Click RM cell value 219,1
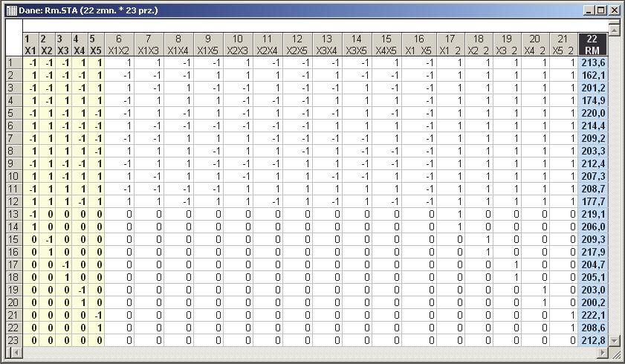625x364 pixels. click(x=593, y=214)
